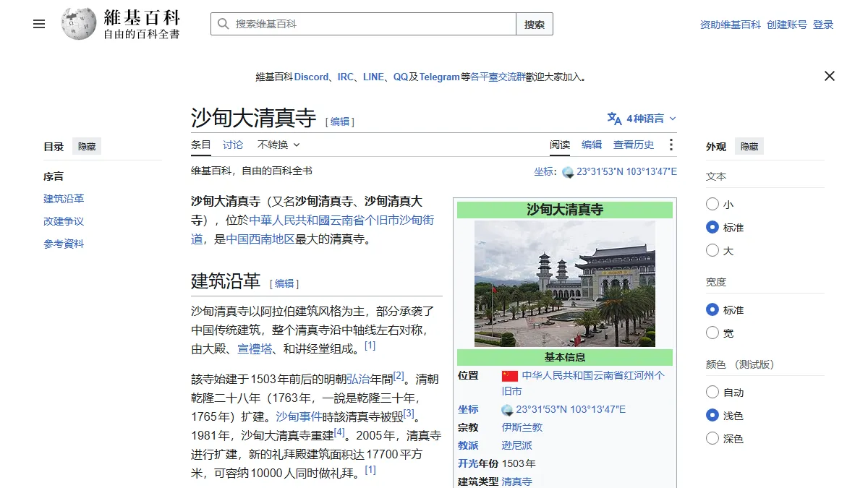Click the magnifier icon in search box
Screen dimensions: 868x488
(x=223, y=24)
